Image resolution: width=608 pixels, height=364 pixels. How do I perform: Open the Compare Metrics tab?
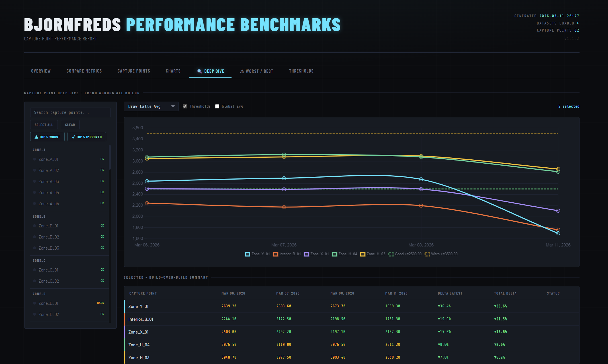pos(84,71)
